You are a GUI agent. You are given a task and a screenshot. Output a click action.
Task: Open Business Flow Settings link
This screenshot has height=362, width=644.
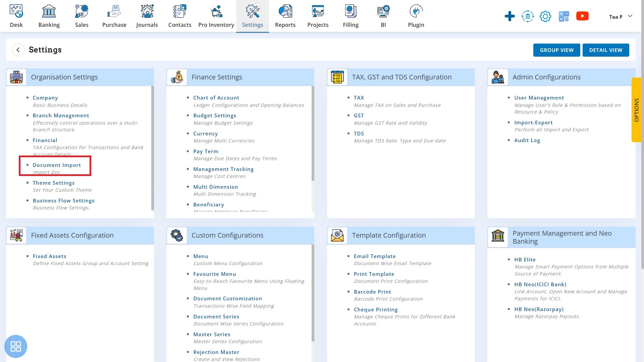[x=64, y=200]
